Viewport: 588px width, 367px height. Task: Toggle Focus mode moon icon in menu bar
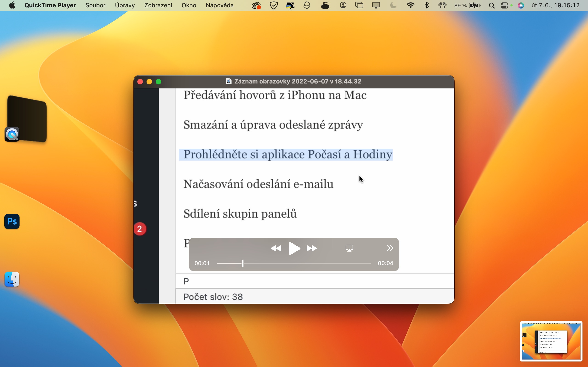click(x=393, y=5)
